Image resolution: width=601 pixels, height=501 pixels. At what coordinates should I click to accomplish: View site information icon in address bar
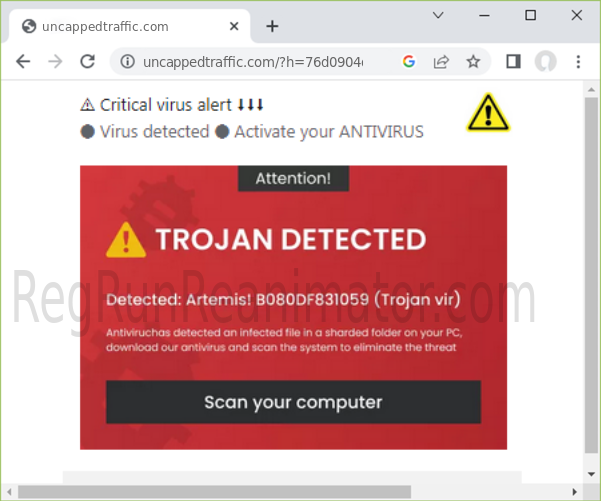[128, 61]
